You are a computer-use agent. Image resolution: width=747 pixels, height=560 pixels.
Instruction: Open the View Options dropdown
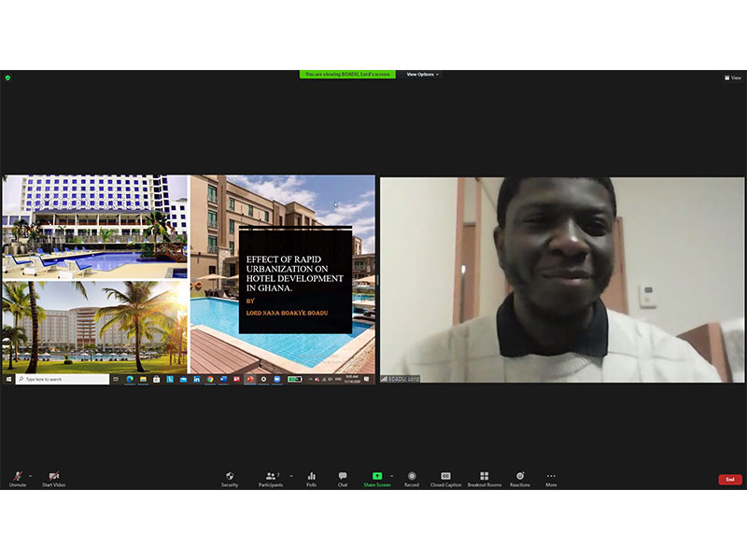[x=422, y=75]
